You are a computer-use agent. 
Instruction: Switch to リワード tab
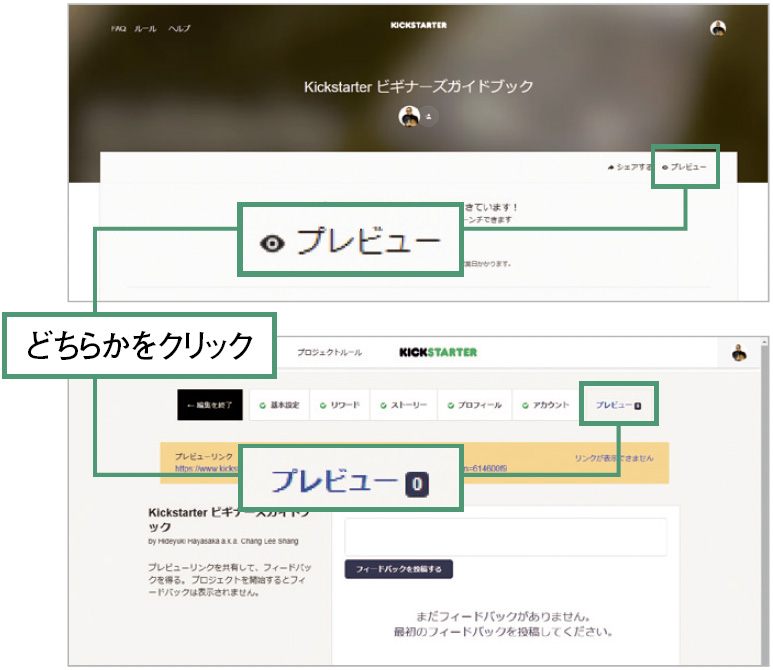tap(340, 405)
